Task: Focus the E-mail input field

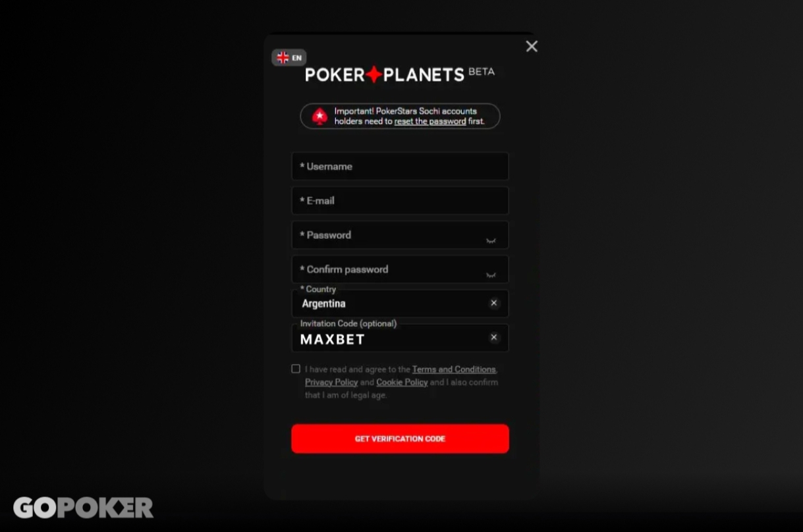Action: [400, 201]
